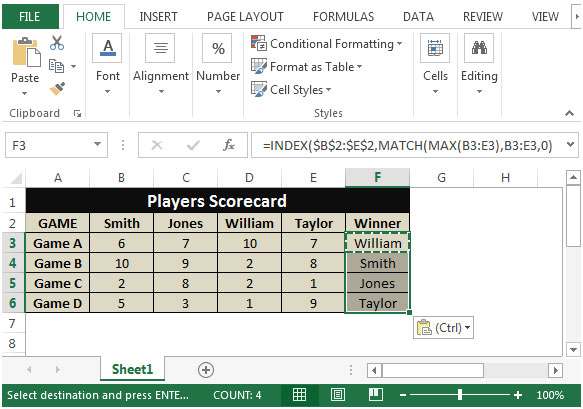Open the FILE tab
This screenshot has height=409, width=583.
click(x=30, y=16)
